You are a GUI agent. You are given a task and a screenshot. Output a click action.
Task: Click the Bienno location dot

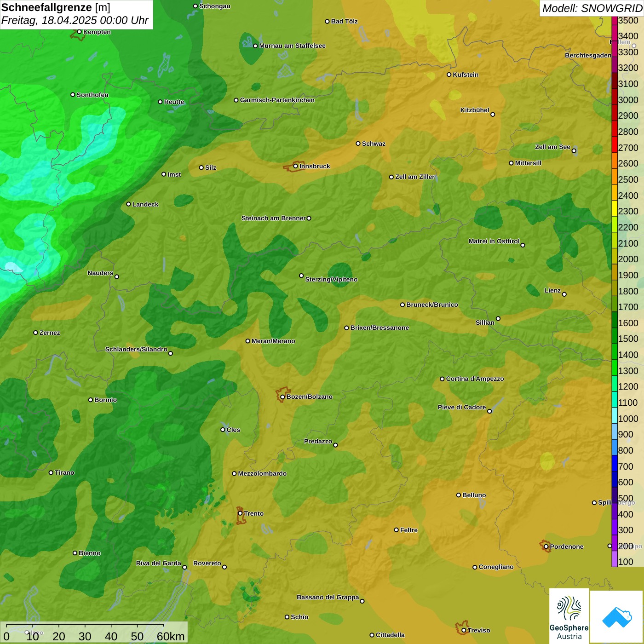click(x=75, y=553)
